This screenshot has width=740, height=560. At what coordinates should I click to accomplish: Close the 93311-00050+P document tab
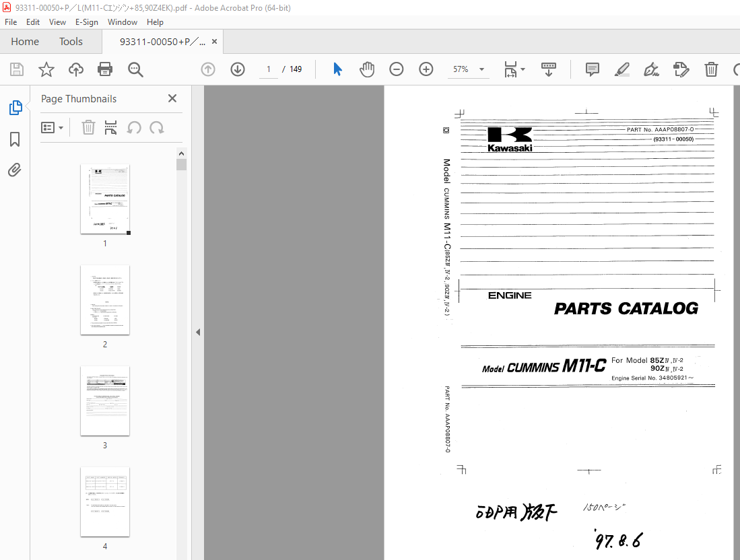214,42
